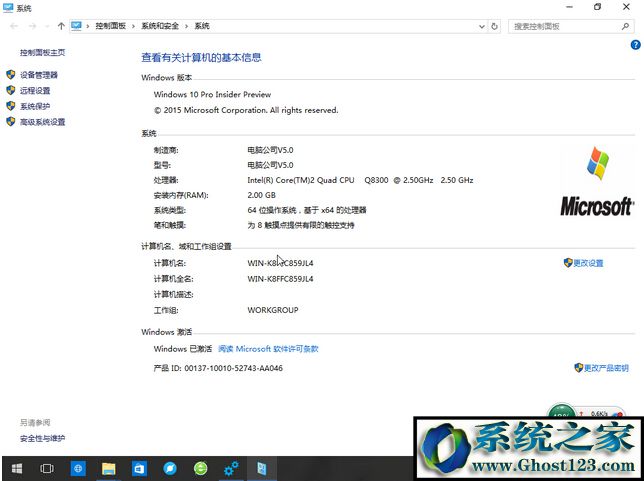Open the blue Help question-mark icon
The height and width of the screenshot is (481, 644).
(635, 45)
